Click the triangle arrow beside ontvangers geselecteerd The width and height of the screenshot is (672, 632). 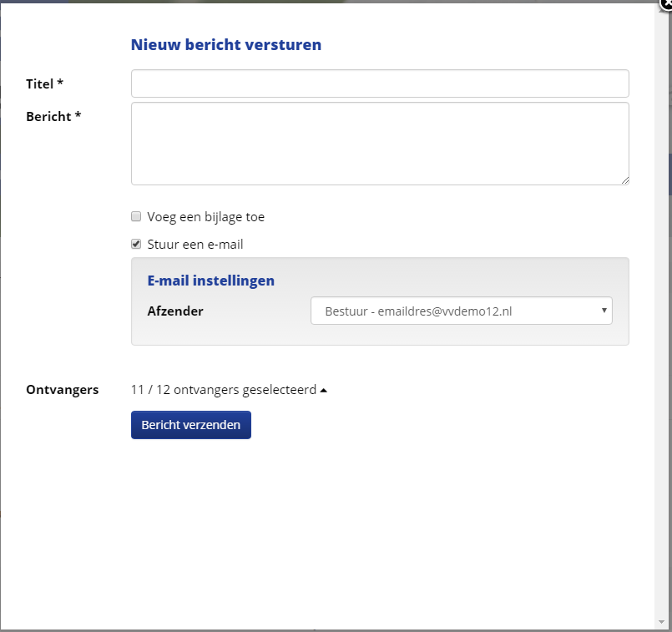(324, 390)
